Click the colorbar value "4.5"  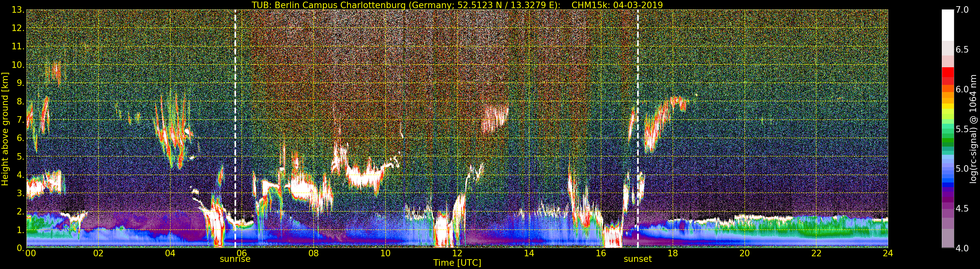click(x=962, y=208)
